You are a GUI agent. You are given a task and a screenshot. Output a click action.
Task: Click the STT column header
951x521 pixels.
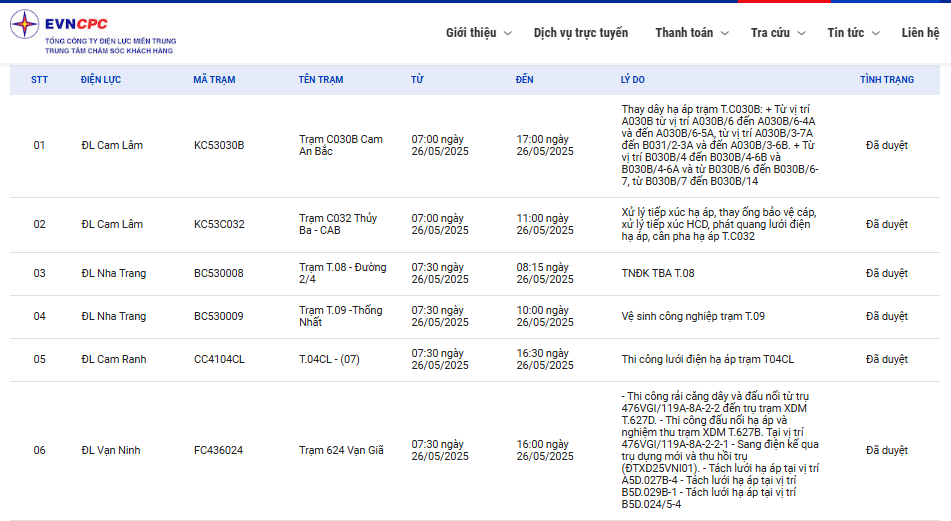point(39,79)
